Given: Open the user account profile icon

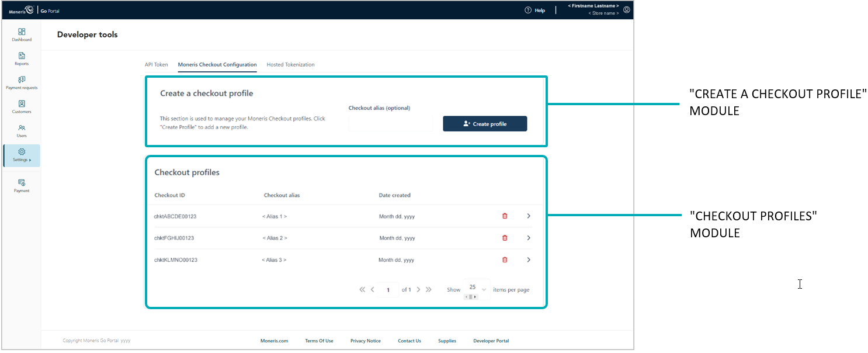Looking at the screenshot, I should [x=627, y=9].
